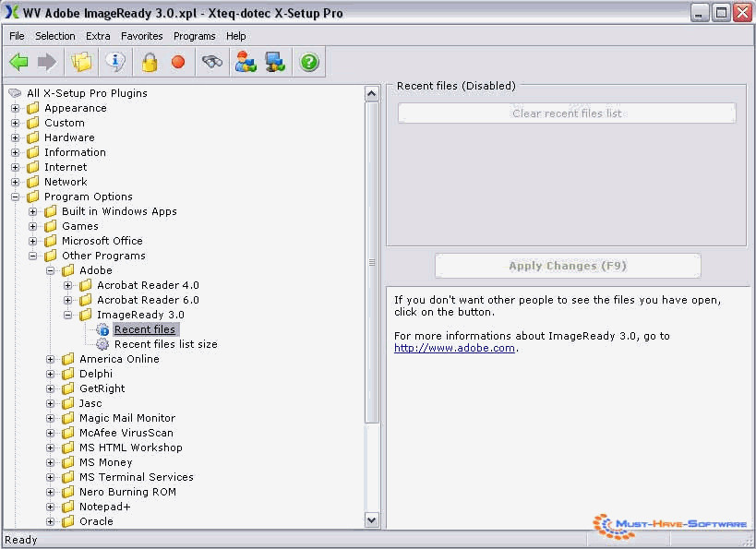Viewport: 756px width, 549px height.
Task: Click the Internet folder icon
Action: (x=33, y=167)
